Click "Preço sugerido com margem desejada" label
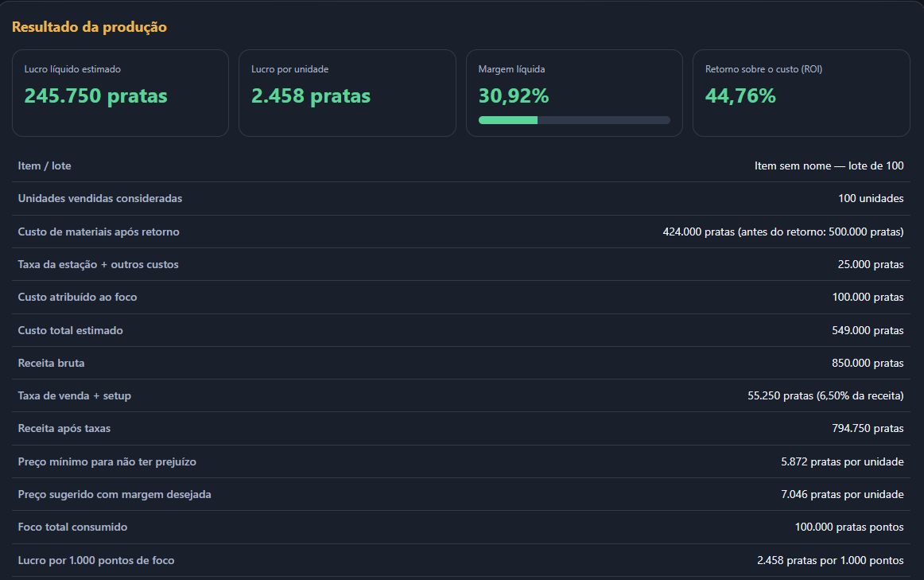Image resolution: width=924 pixels, height=580 pixels. click(x=115, y=495)
